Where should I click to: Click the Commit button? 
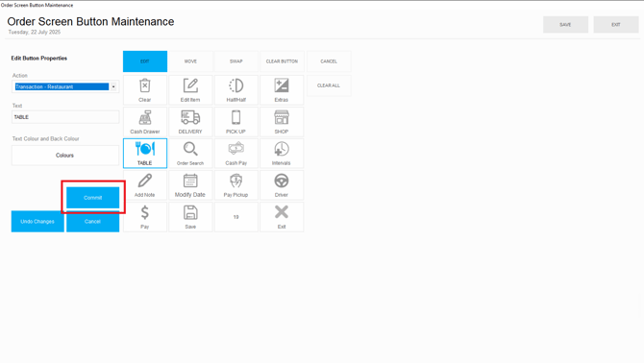pyautogui.click(x=93, y=198)
